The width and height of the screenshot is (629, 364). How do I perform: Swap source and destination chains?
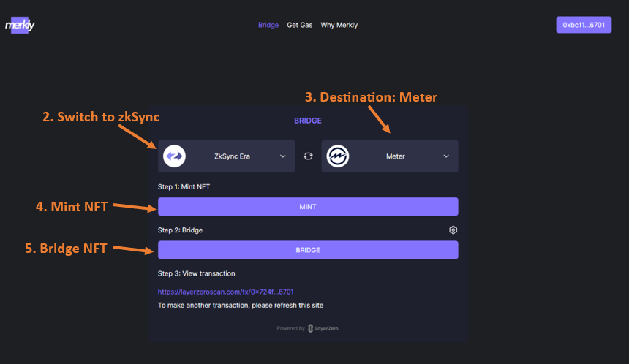coord(308,156)
